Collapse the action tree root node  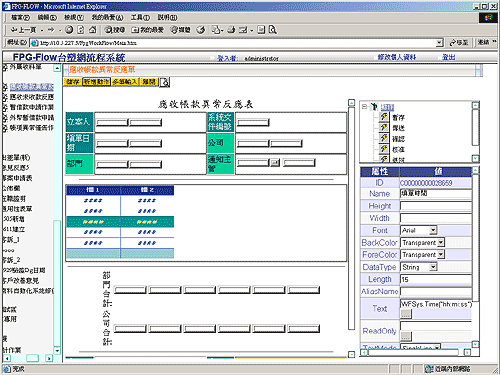tap(364, 107)
